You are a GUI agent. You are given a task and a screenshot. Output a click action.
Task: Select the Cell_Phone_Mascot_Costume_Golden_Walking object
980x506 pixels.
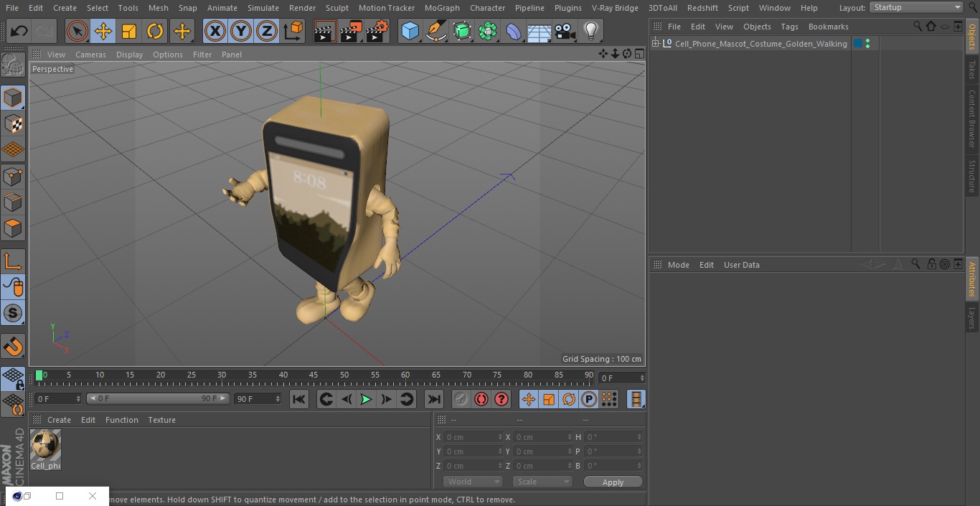[760, 44]
